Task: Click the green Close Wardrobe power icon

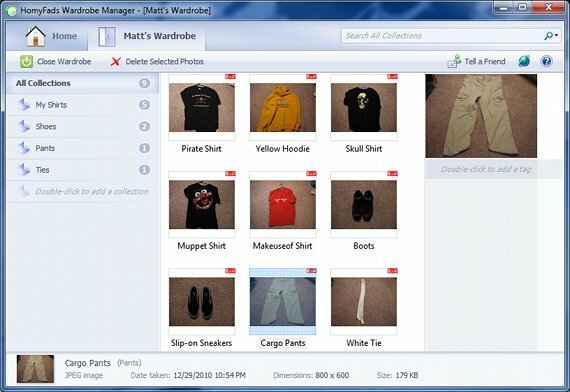Action: [x=26, y=61]
